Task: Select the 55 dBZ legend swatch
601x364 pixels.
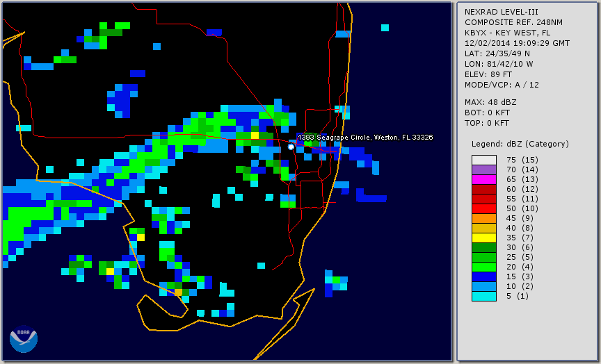Action: click(x=484, y=199)
